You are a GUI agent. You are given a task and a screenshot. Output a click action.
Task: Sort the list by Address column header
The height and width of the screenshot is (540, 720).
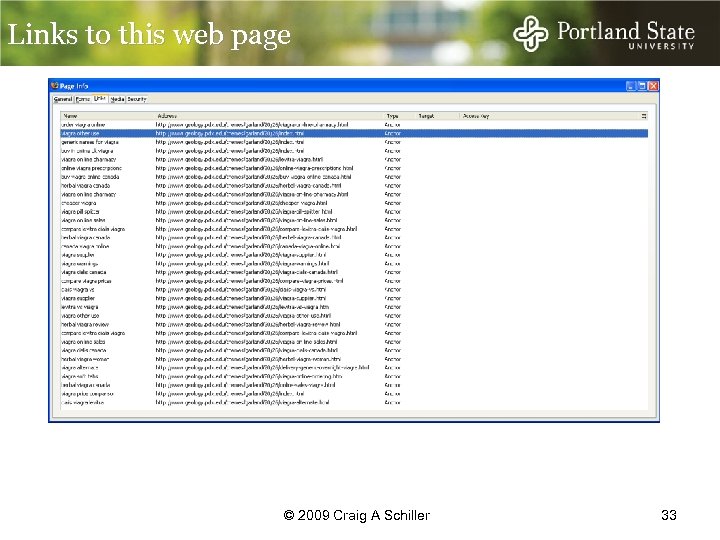click(x=269, y=116)
